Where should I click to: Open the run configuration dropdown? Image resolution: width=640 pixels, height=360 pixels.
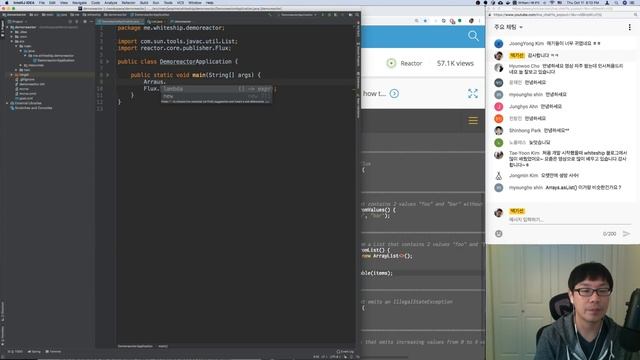pos(298,15)
